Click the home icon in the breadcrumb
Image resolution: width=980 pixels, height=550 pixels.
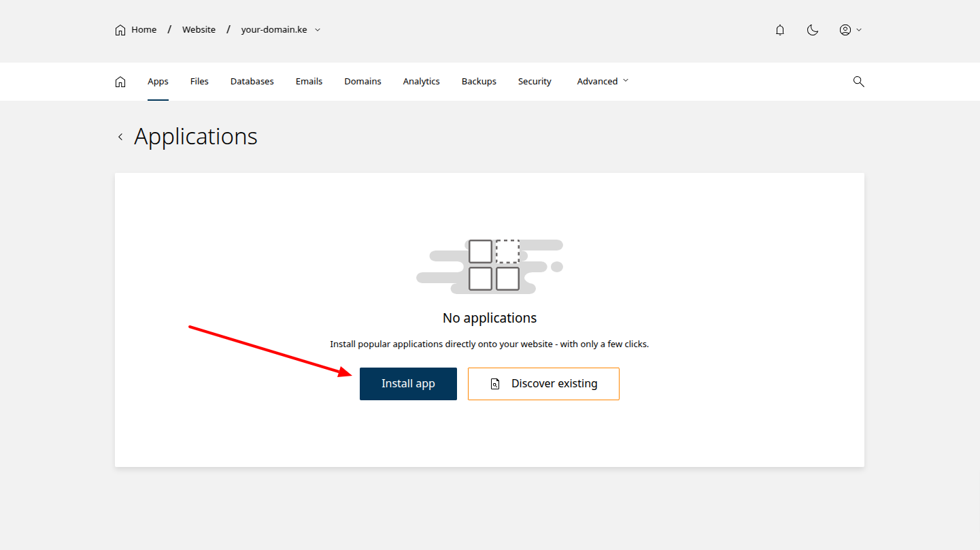[x=120, y=30]
